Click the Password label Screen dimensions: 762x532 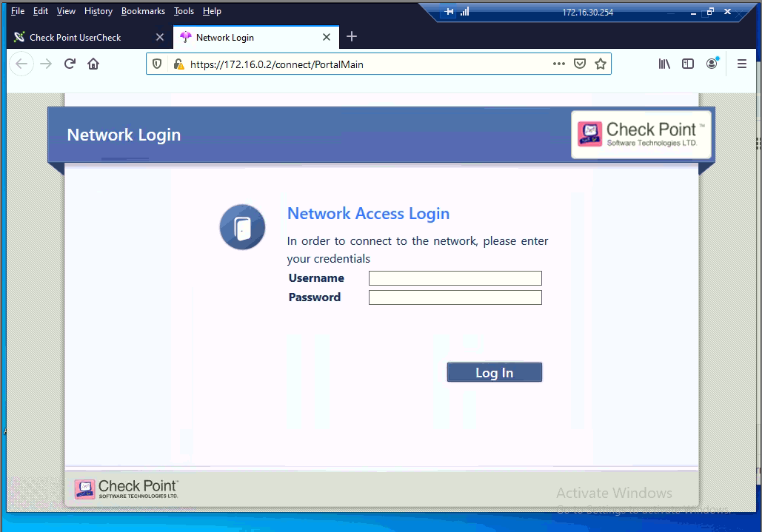(x=315, y=297)
